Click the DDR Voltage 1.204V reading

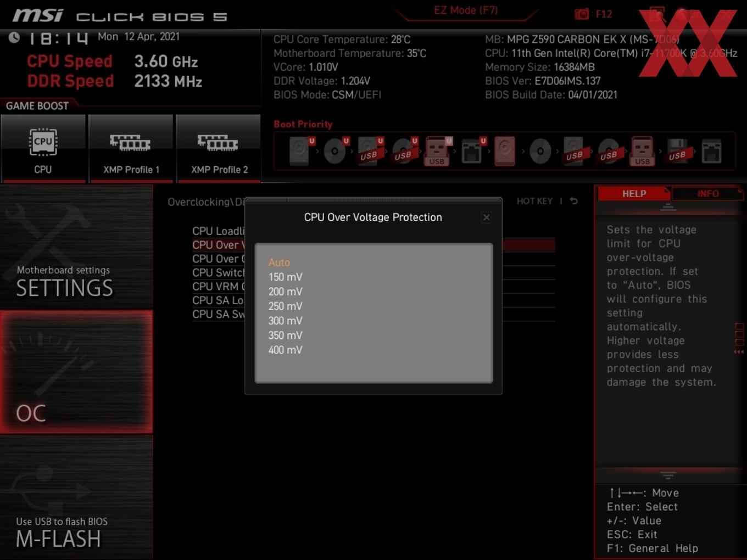[322, 81]
